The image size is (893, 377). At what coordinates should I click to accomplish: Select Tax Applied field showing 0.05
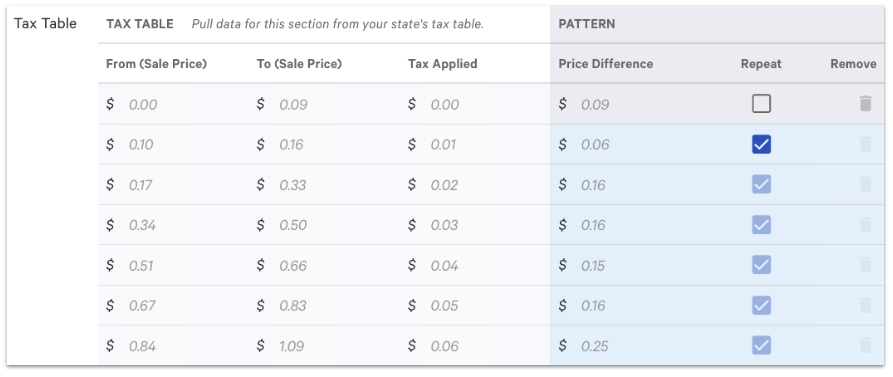pyautogui.click(x=474, y=306)
